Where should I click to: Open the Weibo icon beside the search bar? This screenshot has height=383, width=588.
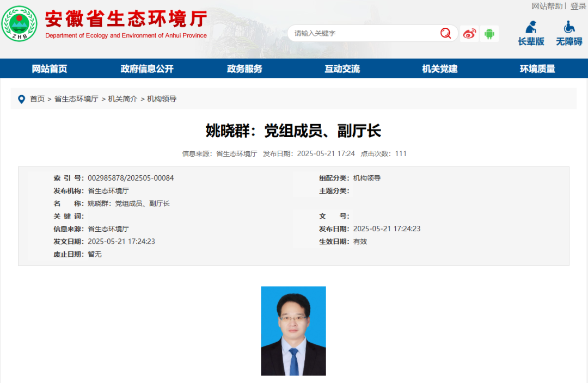468,33
